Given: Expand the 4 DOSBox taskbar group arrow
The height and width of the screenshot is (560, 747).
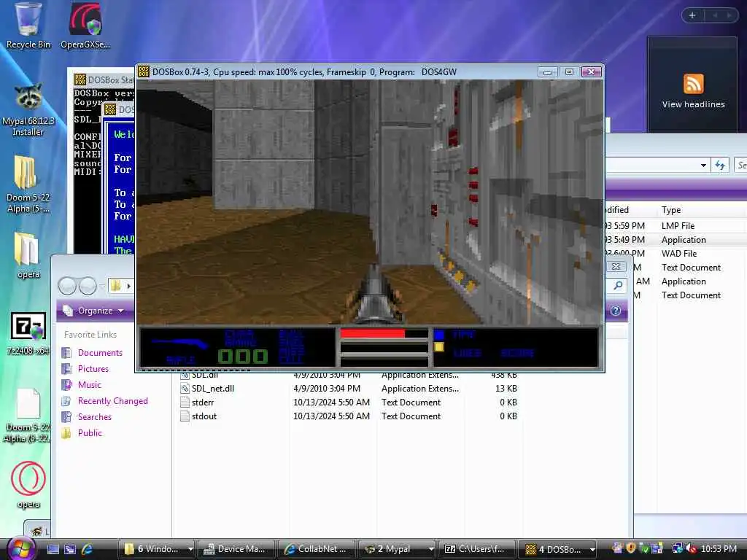Looking at the screenshot, I should point(592,549).
